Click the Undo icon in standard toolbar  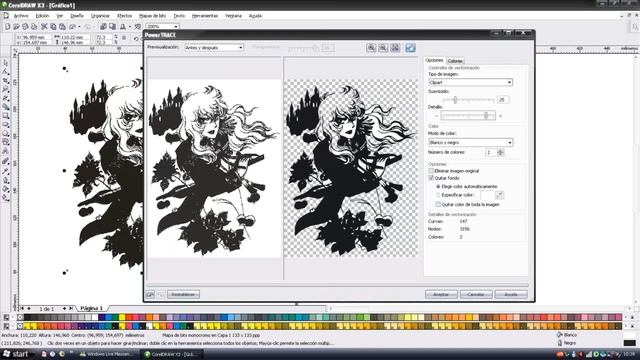(x=72, y=27)
